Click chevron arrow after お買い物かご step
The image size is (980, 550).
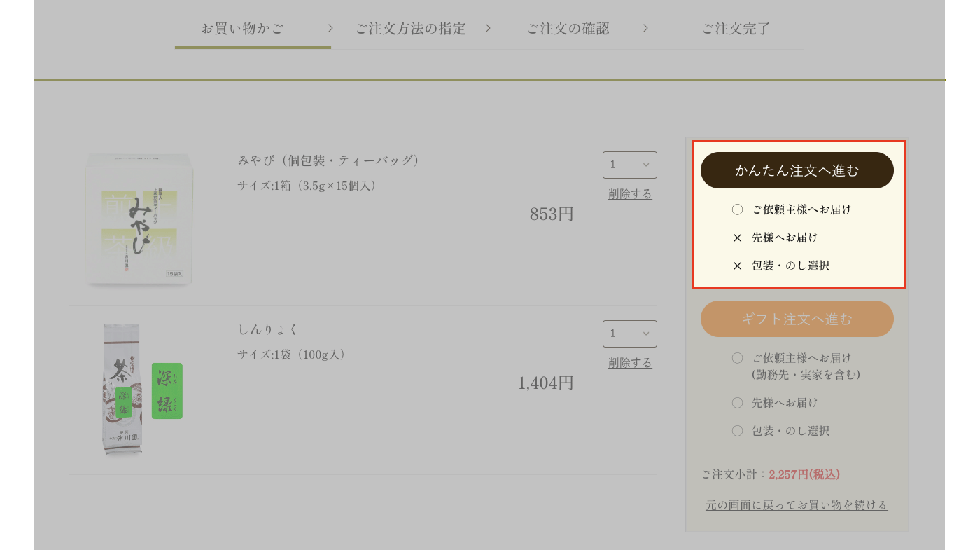(x=330, y=28)
